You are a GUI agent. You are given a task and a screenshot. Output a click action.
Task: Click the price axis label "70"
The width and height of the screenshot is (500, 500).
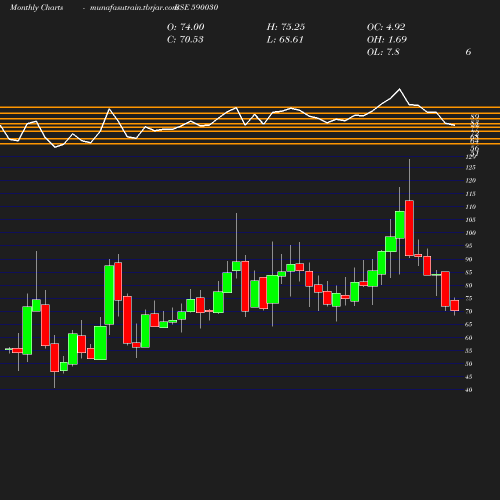pos(469,311)
